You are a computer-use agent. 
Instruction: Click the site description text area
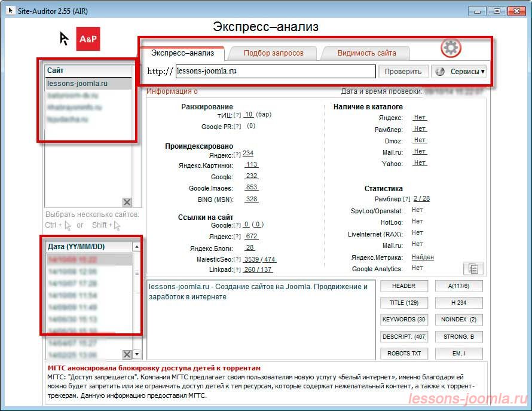261,320
